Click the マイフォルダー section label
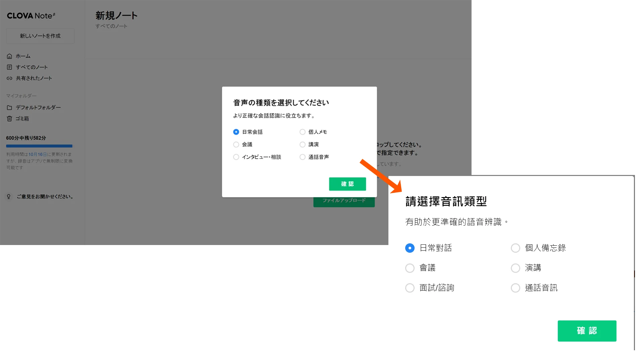Screen dimensions: 644x362 tap(21, 96)
